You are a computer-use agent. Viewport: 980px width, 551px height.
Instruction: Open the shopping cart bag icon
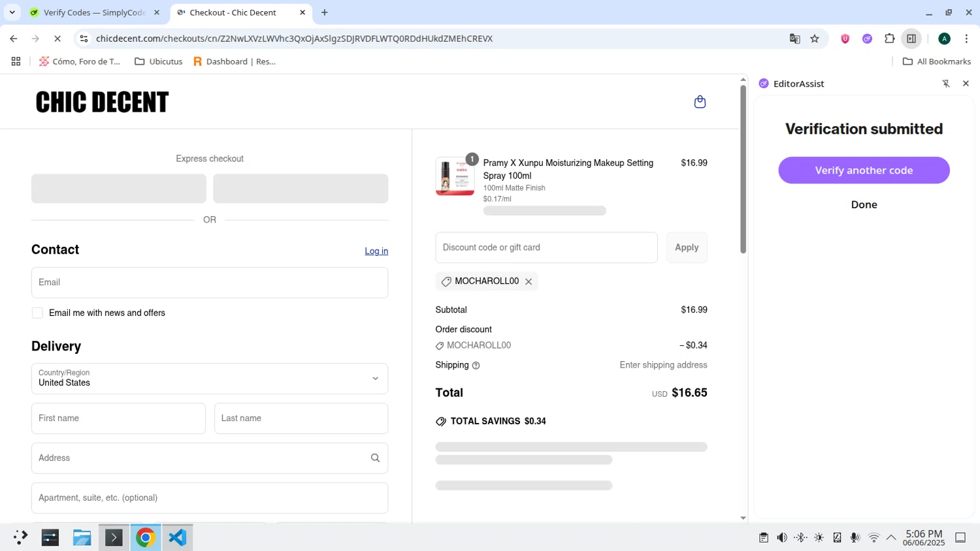pos(700,102)
